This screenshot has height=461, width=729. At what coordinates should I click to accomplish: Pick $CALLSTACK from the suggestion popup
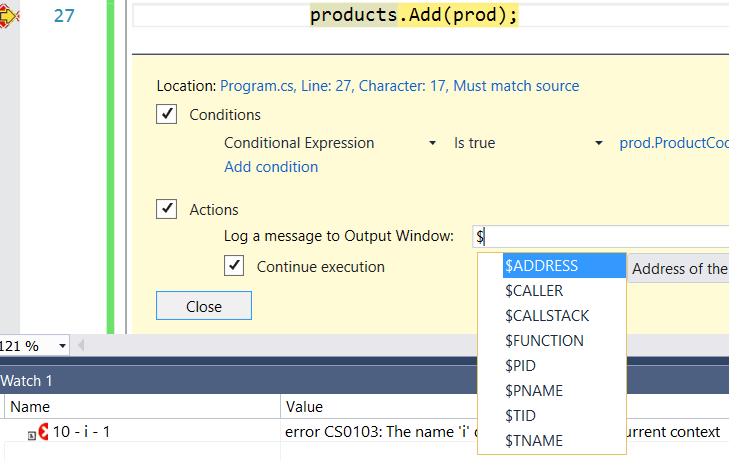546,316
